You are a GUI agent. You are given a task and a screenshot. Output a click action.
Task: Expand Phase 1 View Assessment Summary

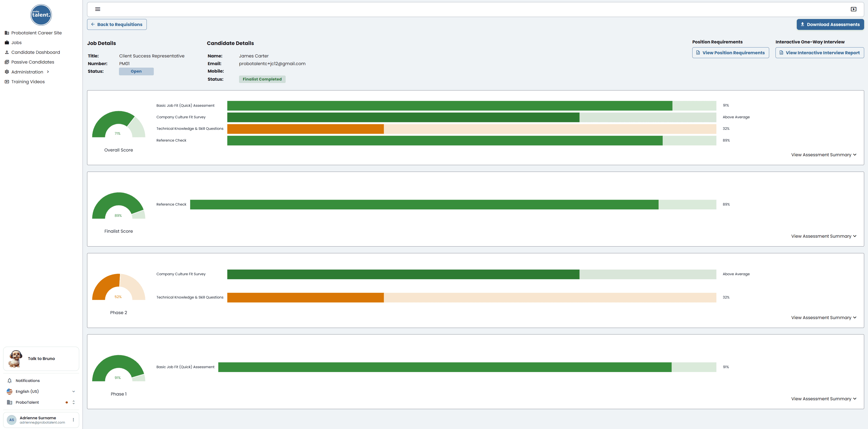(823, 399)
